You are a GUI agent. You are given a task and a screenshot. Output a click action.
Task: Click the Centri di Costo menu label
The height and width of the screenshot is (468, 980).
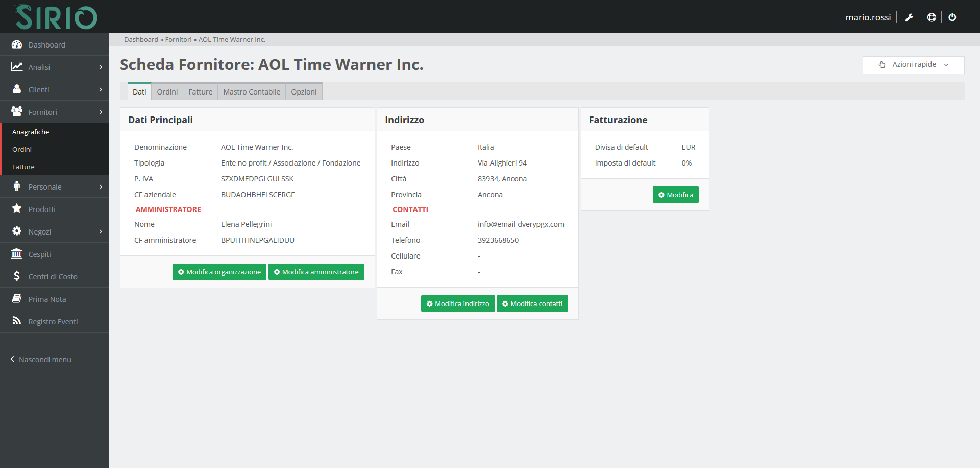(x=53, y=277)
